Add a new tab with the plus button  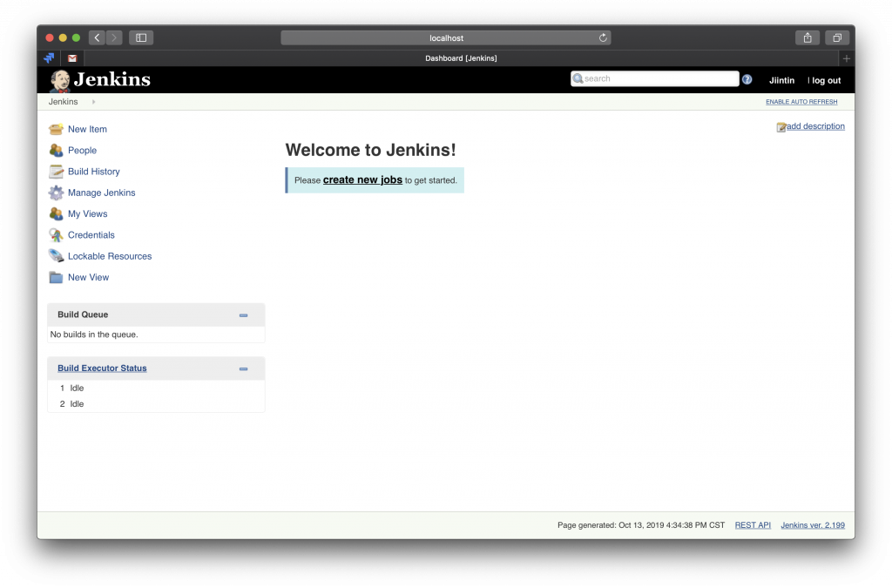pyautogui.click(x=847, y=58)
